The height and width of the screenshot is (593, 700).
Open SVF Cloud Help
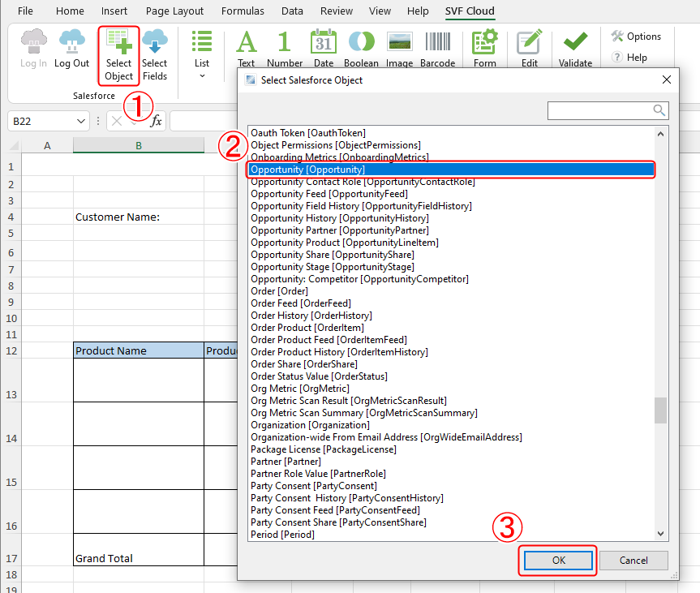[629, 57]
